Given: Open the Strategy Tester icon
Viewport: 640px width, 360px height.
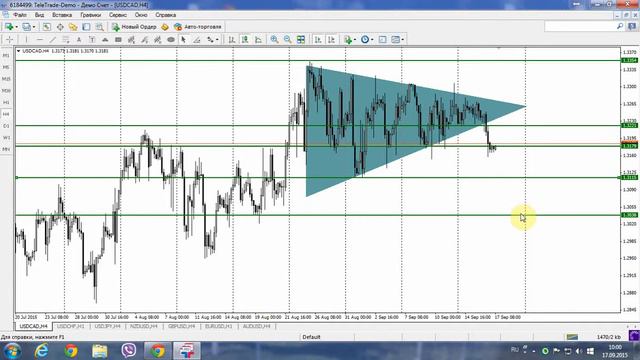Looking at the screenshot, I should (99, 27).
